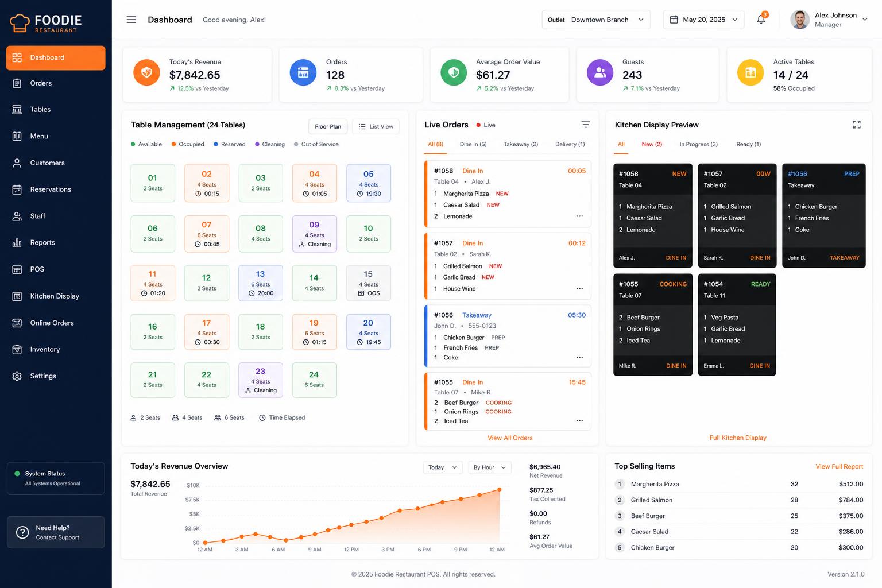The width and height of the screenshot is (882, 588).
Task: Click the Need Help question mark icon
Action: pyautogui.click(x=22, y=532)
